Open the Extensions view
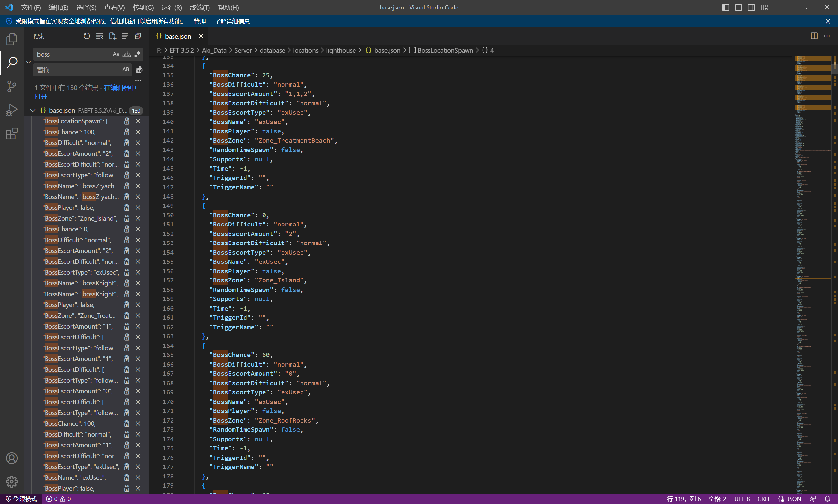 point(11,134)
